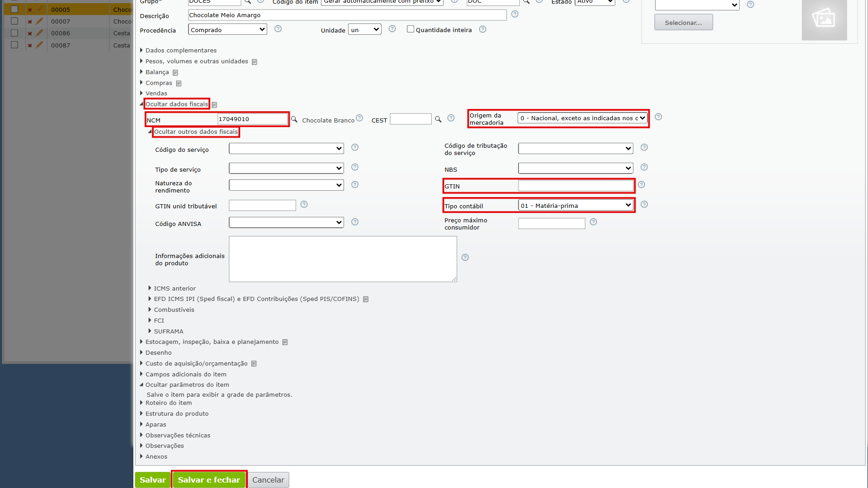This screenshot has width=868, height=488.
Task: Click the Informações adicionais do produto textarea
Action: [343, 259]
